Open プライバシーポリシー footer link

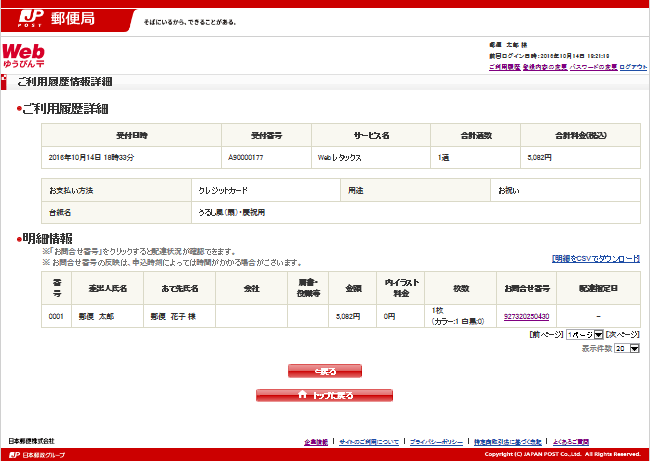(x=434, y=441)
